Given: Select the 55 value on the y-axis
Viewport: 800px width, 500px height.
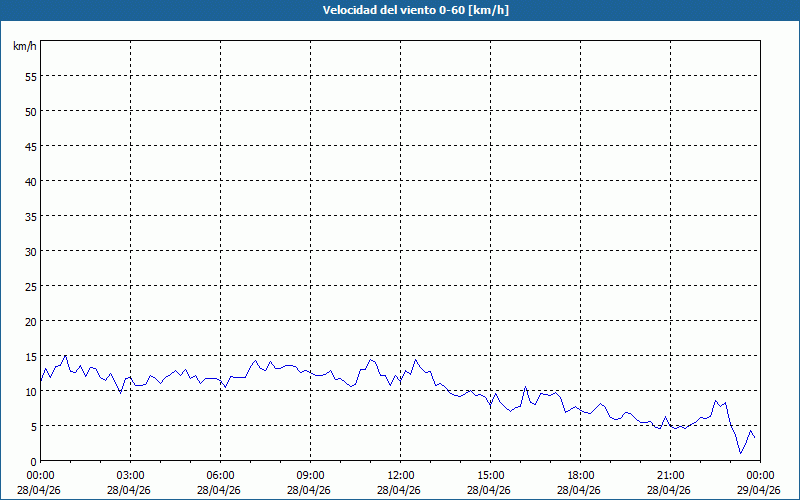Looking at the screenshot, I should [30, 76].
